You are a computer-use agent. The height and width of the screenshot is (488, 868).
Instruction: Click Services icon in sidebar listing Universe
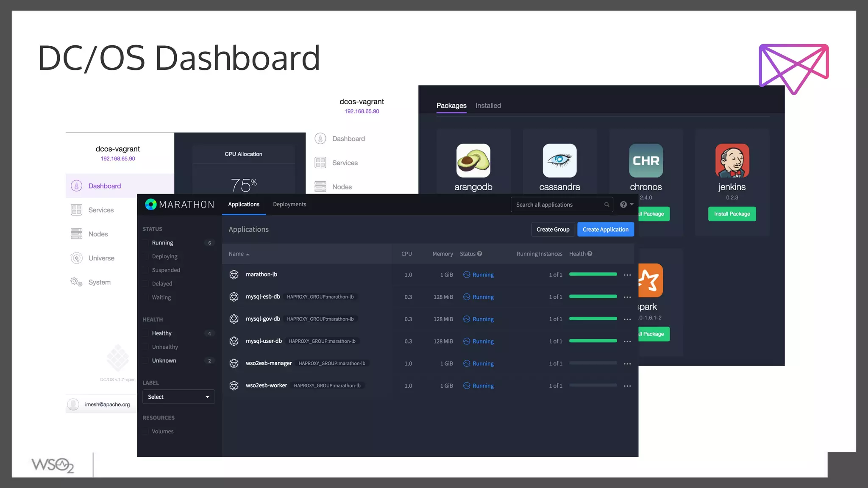pyautogui.click(x=76, y=210)
